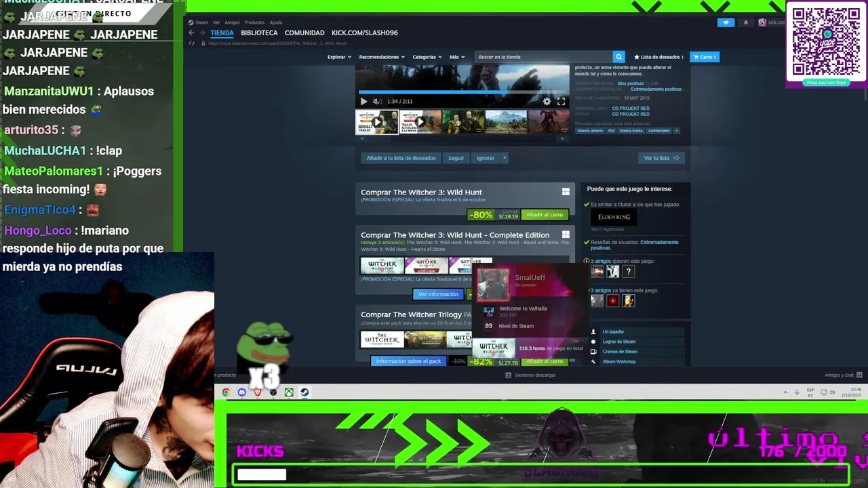
Task: Click the user avatar icon in Steam title bar
Action: 762,22
